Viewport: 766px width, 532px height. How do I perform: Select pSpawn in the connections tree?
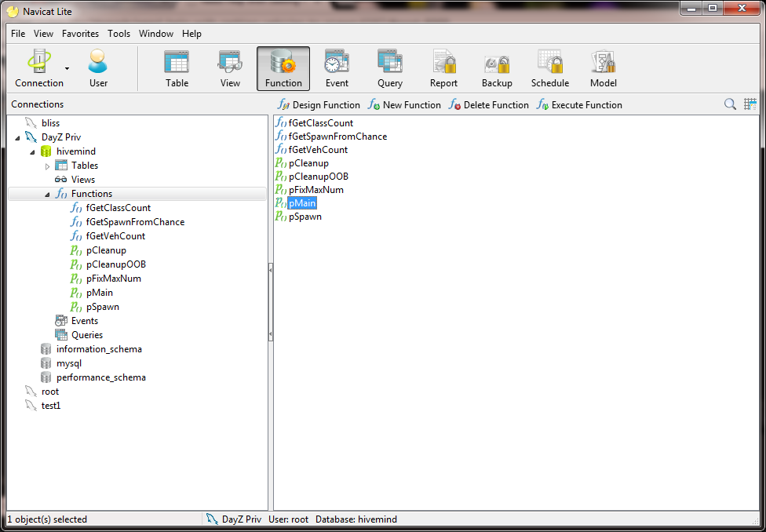103,308
